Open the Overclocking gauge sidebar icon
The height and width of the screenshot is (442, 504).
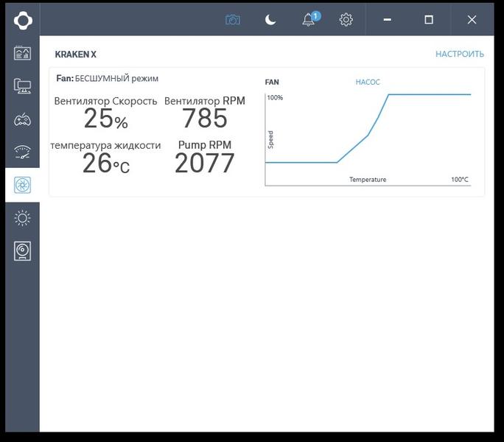pyautogui.click(x=23, y=152)
